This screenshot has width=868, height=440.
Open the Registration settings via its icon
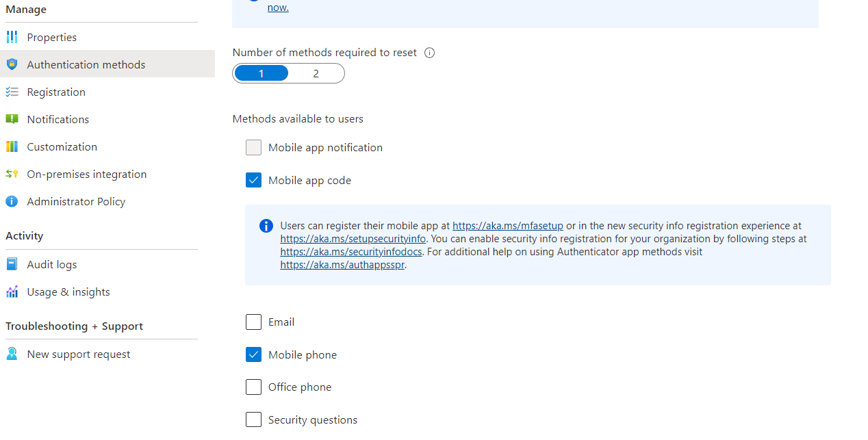point(12,92)
